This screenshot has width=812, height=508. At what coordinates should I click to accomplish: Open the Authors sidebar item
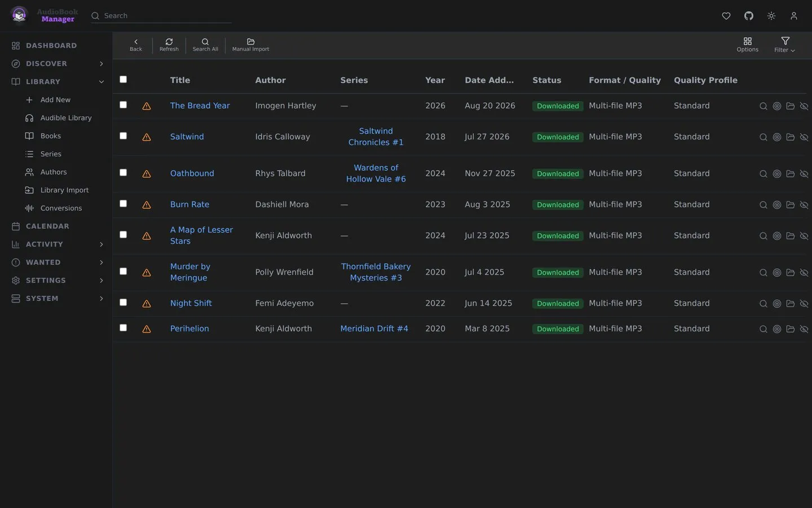pyautogui.click(x=54, y=172)
